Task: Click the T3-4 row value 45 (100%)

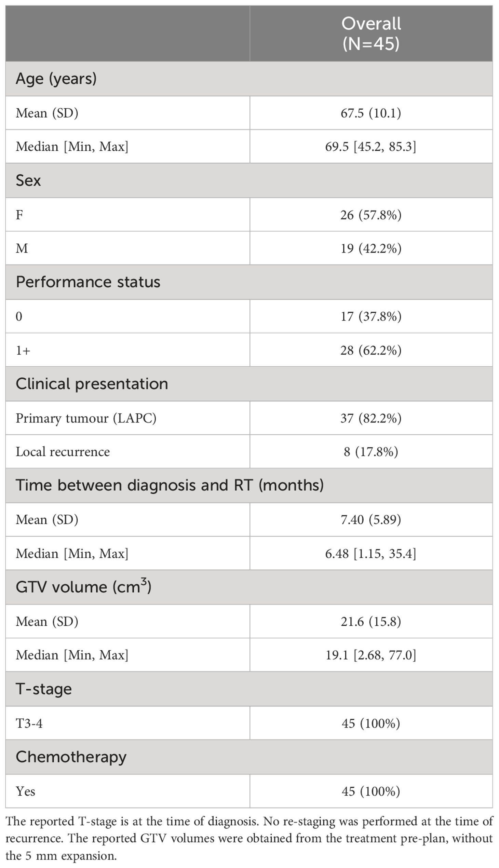Action: click(371, 723)
